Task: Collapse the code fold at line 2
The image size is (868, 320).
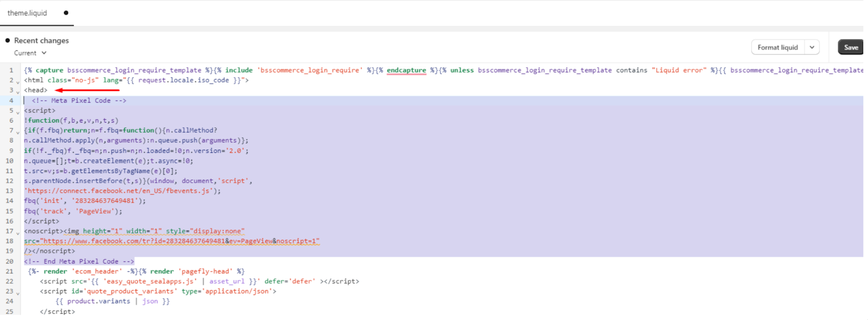Action: tap(18, 82)
